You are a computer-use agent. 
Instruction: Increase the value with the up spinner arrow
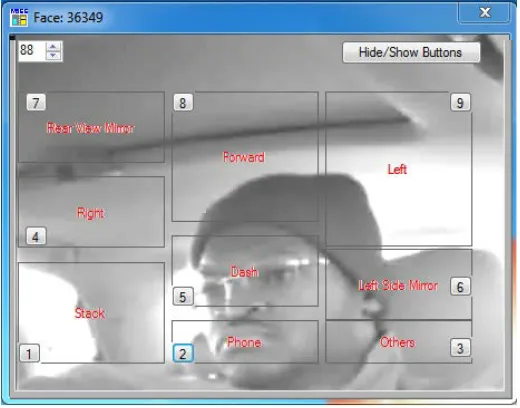53,46
